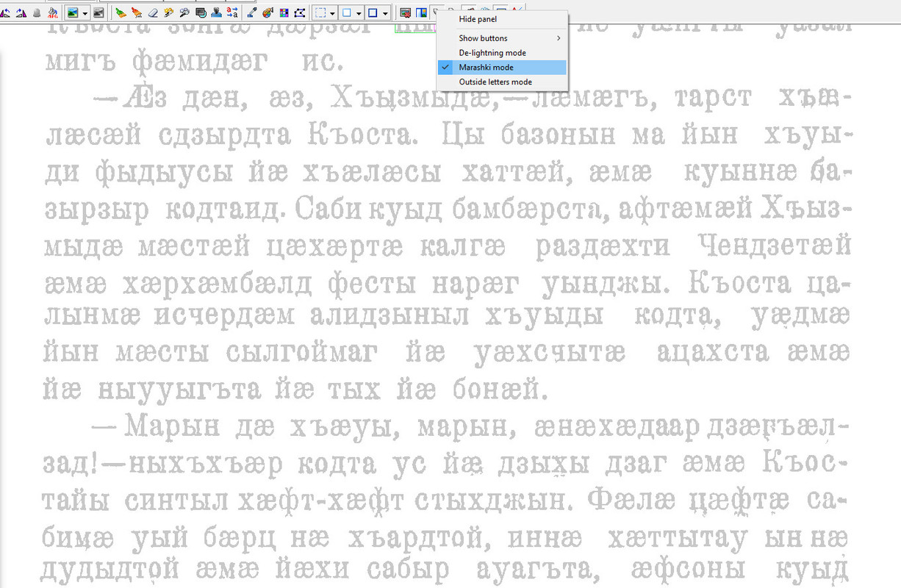
Task: Open the dropdown beside the landscape image icon
Action: click(x=85, y=13)
